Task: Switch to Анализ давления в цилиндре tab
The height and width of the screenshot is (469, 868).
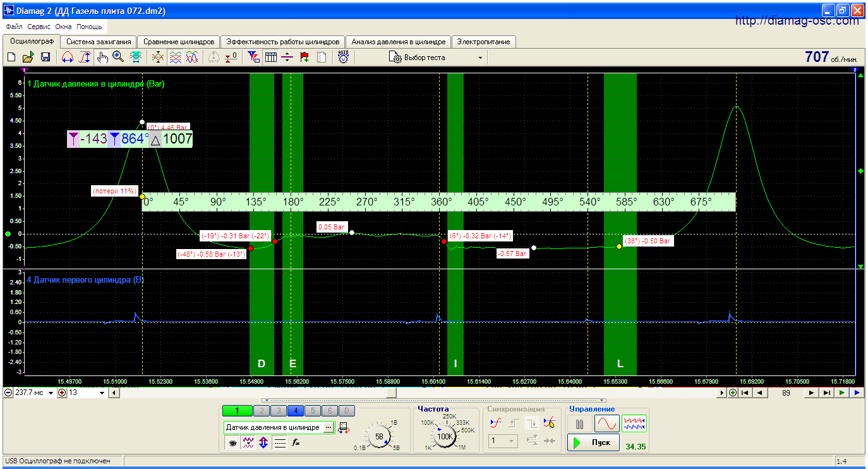Action: click(x=399, y=42)
